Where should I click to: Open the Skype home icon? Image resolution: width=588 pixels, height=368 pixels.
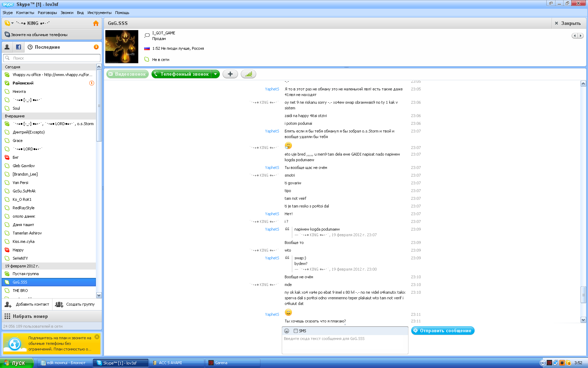point(96,23)
